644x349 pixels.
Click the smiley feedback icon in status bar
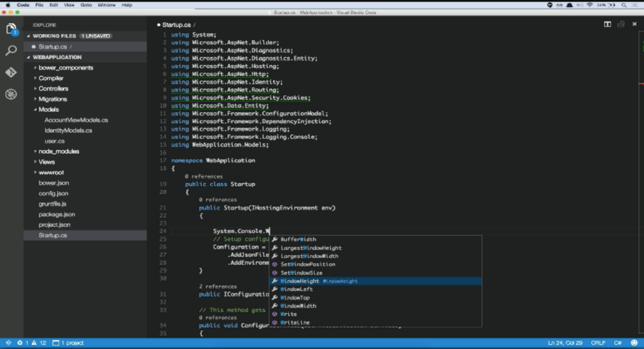click(x=633, y=343)
